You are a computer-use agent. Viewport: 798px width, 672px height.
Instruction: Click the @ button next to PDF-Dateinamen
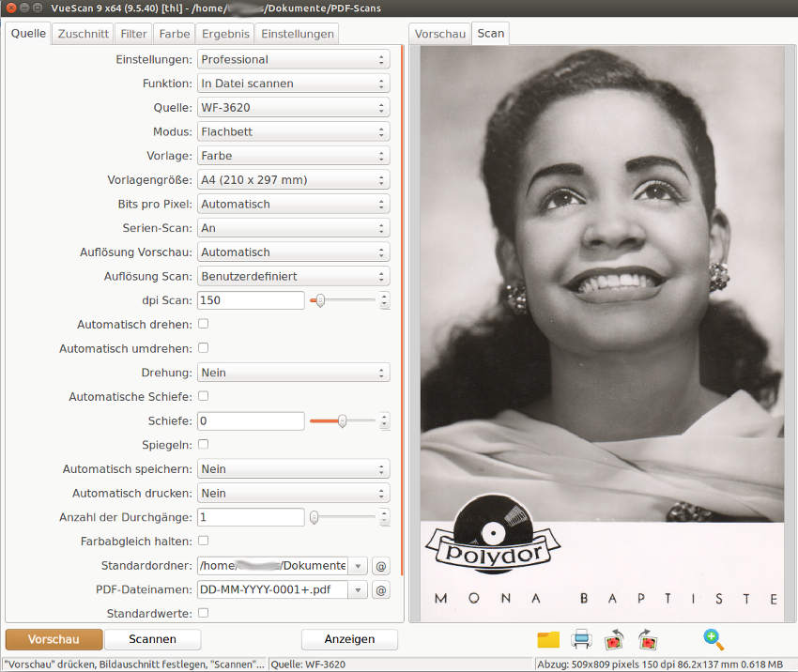[380, 590]
